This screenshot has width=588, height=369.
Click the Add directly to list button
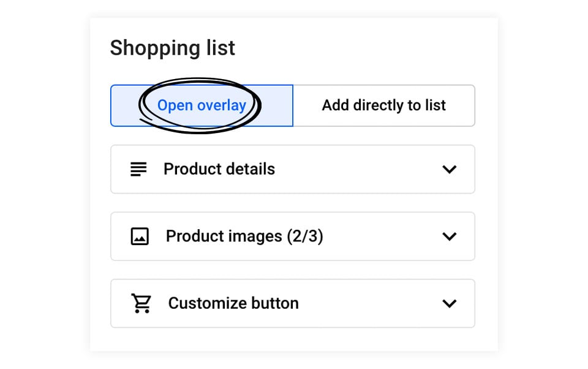[384, 105]
